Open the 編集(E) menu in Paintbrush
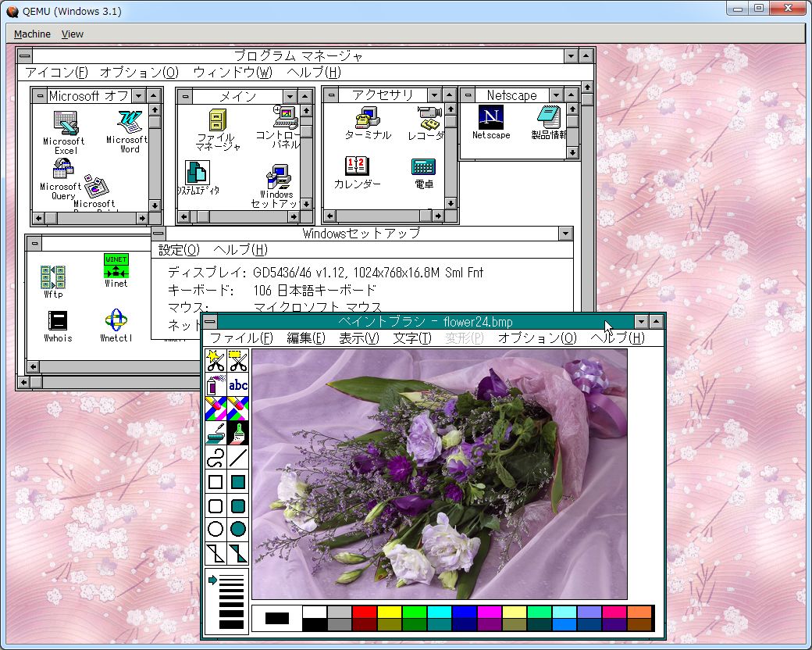Image resolution: width=812 pixels, height=650 pixels. tap(306, 338)
